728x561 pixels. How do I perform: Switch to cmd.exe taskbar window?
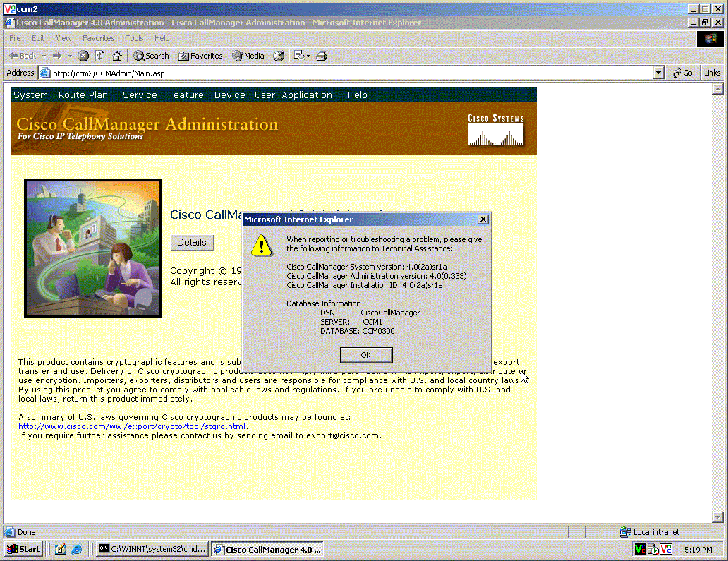(x=152, y=549)
